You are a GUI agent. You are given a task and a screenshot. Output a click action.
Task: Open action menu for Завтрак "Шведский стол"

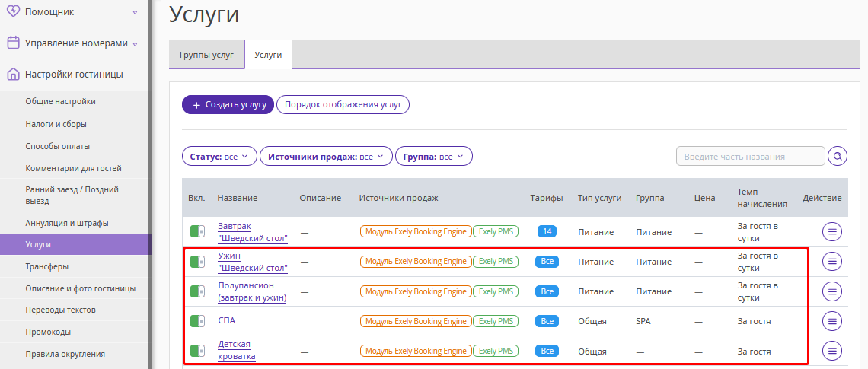pyautogui.click(x=832, y=232)
